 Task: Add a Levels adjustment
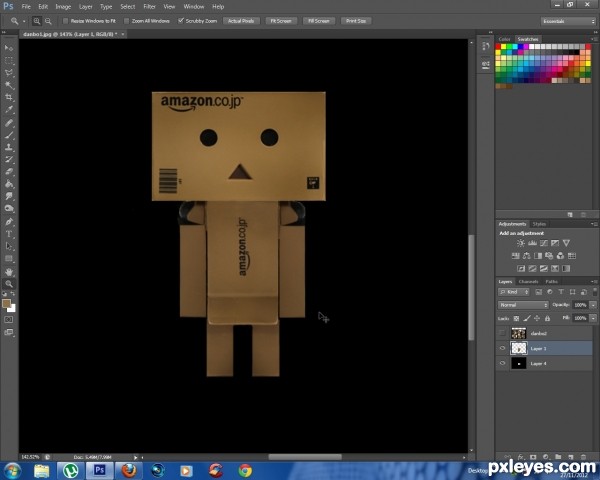coord(532,243)
